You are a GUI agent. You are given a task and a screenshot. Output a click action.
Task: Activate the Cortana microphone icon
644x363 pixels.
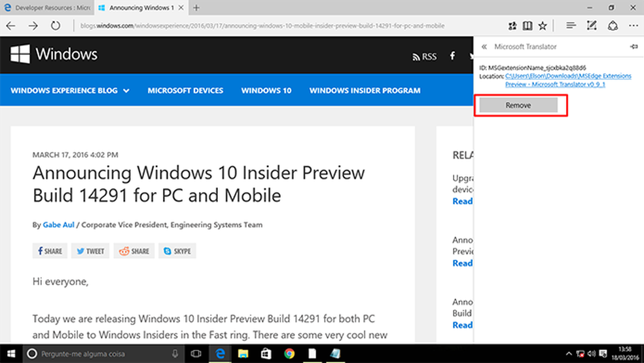(175, 354)
